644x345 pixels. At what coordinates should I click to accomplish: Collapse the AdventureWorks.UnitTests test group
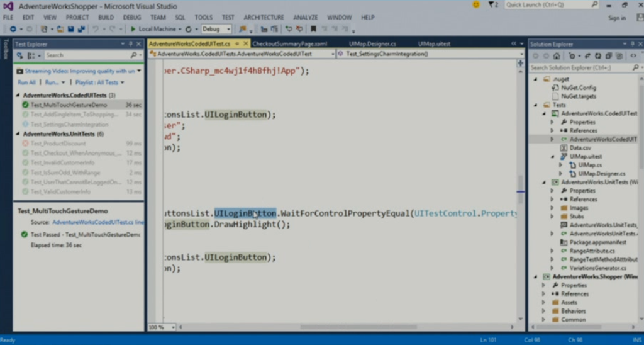pos(18,134)
